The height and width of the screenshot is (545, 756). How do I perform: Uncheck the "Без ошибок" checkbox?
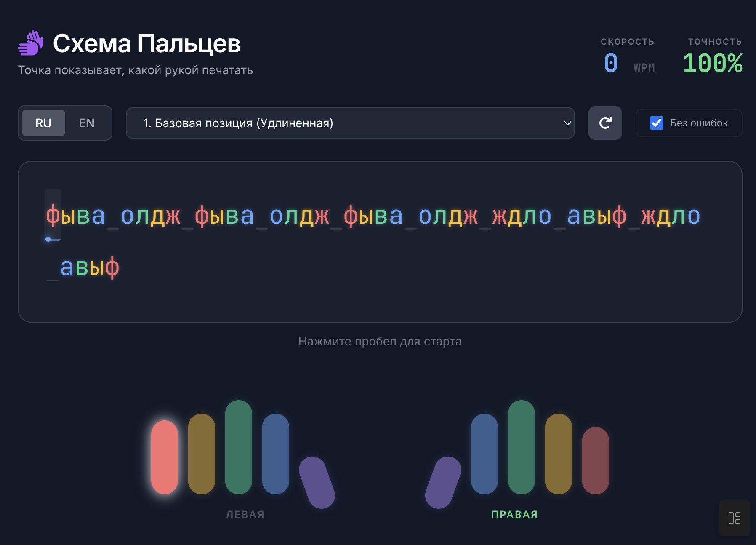coord(657,123)
